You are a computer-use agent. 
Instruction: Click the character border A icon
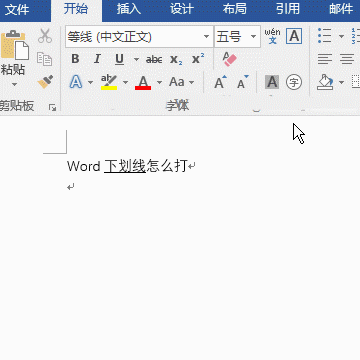294,36
